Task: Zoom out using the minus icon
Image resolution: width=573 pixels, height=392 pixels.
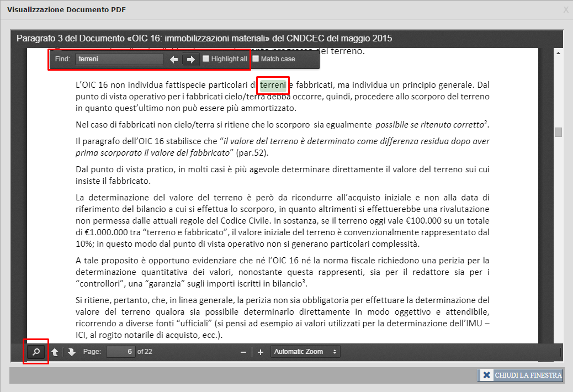Action: click(x=243, y=352)
